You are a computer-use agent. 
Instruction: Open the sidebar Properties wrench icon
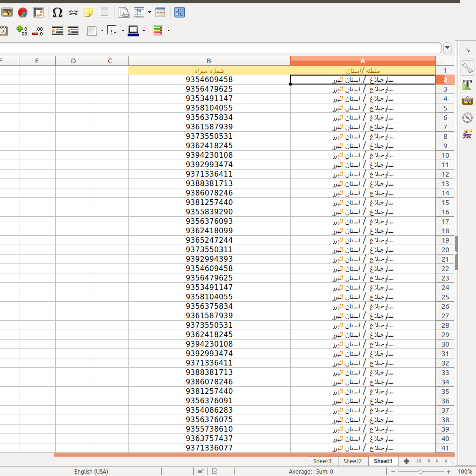pyautogui.click(x=467, y=68)
